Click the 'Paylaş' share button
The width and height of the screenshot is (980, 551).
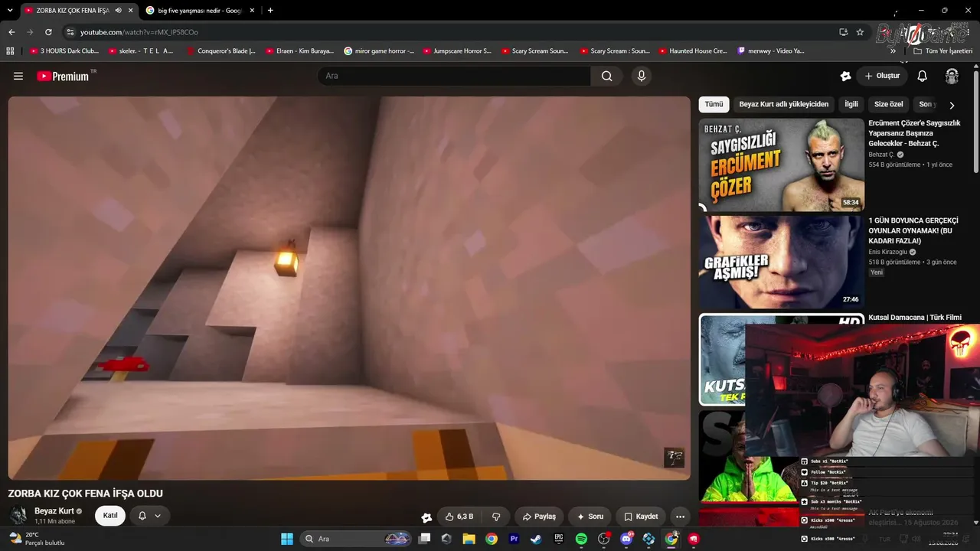pyautogui.click(x=539, y=517)
